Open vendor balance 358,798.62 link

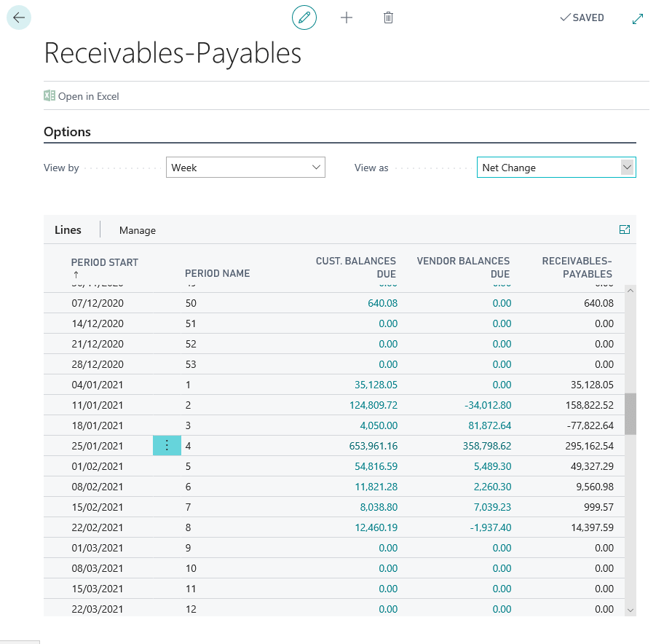[x=487, y=446]
